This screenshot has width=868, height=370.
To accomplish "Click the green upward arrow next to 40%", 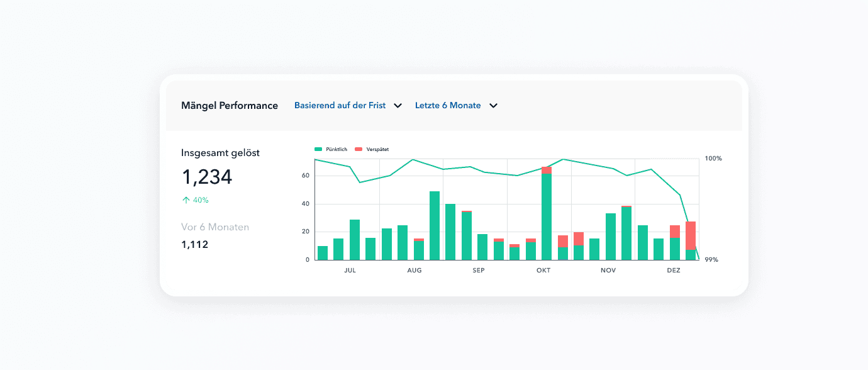I will [x=186, y=200].
